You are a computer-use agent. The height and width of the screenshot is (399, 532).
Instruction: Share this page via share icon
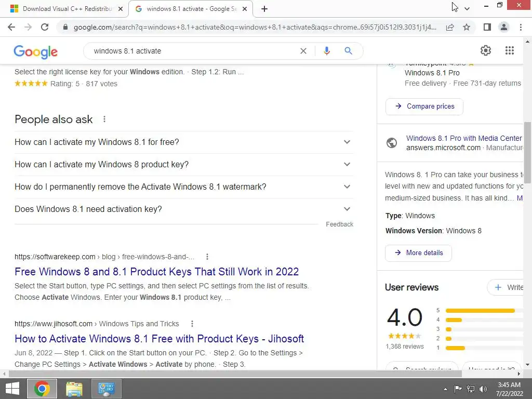450,27
